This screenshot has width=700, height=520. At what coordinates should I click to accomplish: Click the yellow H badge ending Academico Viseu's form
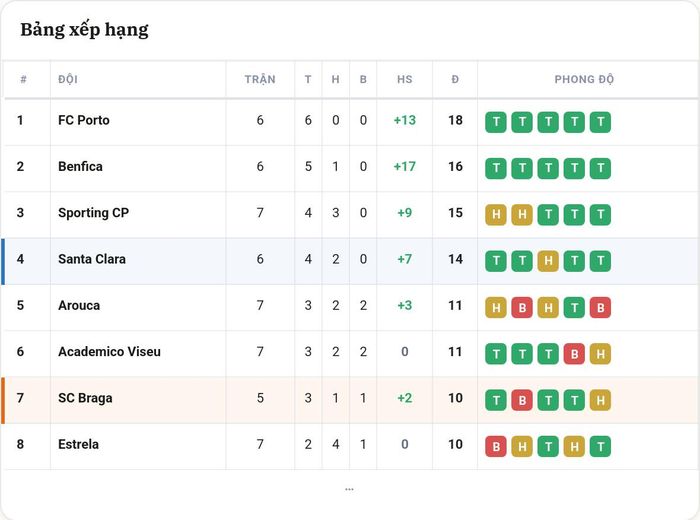click(600, 354)
